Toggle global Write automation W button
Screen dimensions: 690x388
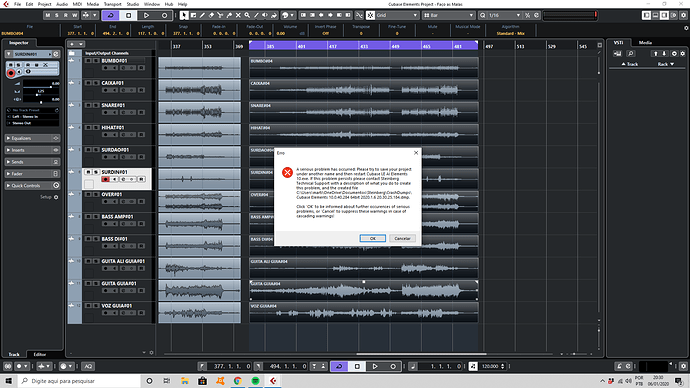74,15
